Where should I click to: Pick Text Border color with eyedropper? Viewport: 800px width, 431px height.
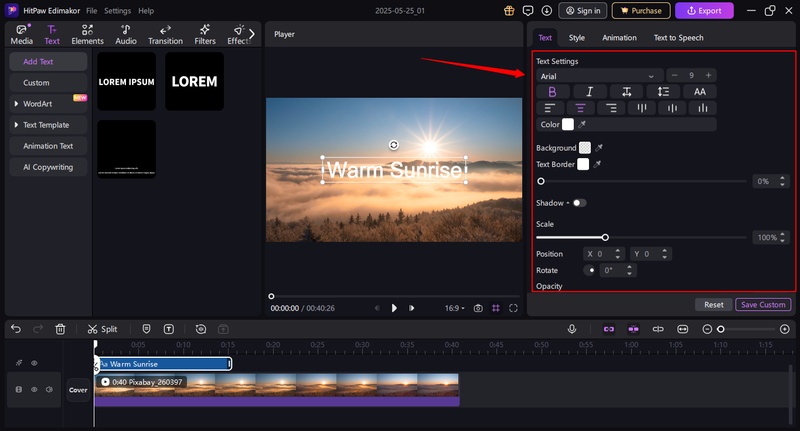[597, 164]
